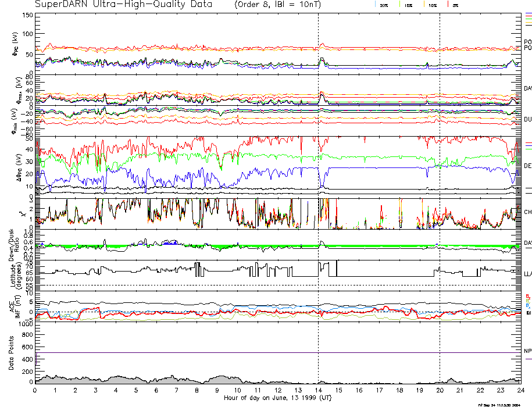Select the 20% legend entry at top

tap(384, 5)
